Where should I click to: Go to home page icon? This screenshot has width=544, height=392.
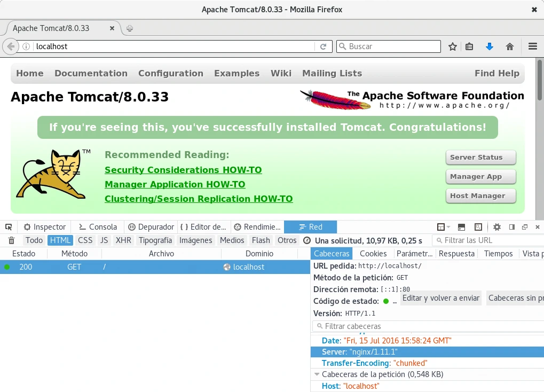coord(510,46)
